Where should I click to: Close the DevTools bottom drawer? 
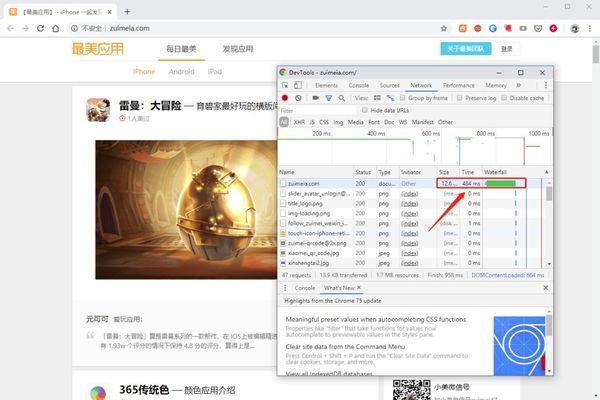546,287
